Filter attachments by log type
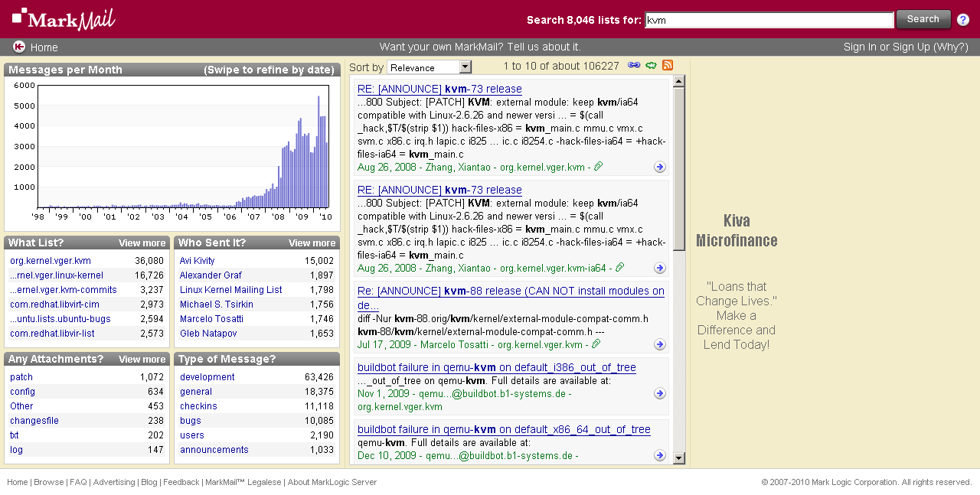This screenshot has width=980, height=495. coord(16,450)
